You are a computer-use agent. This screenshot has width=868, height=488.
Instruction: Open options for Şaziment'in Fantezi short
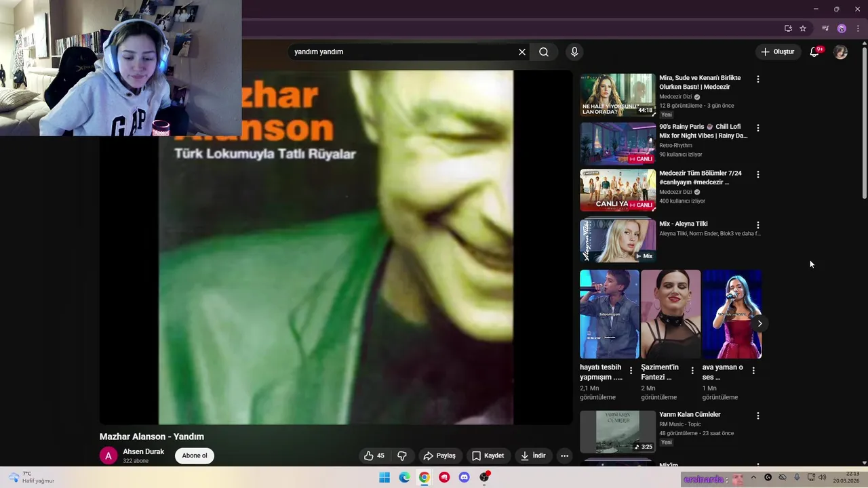pyautogui.click(x=692, y=371)
